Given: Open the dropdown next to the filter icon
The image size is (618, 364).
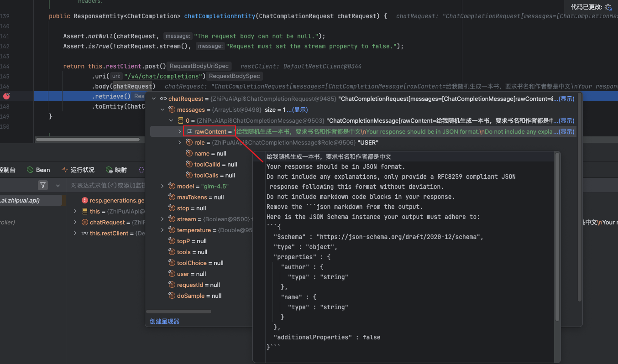Looking at the screenshot, I should point(58,185).
